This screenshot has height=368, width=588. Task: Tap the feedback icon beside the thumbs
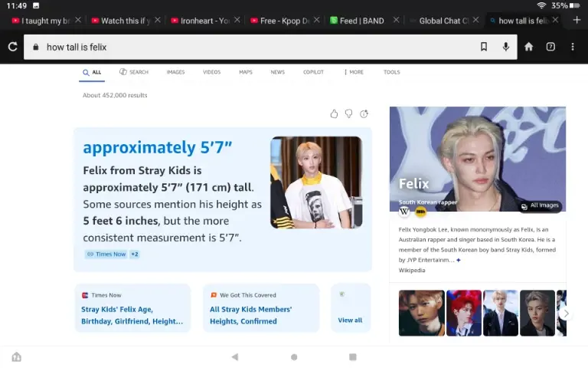[x=364, y=113]
